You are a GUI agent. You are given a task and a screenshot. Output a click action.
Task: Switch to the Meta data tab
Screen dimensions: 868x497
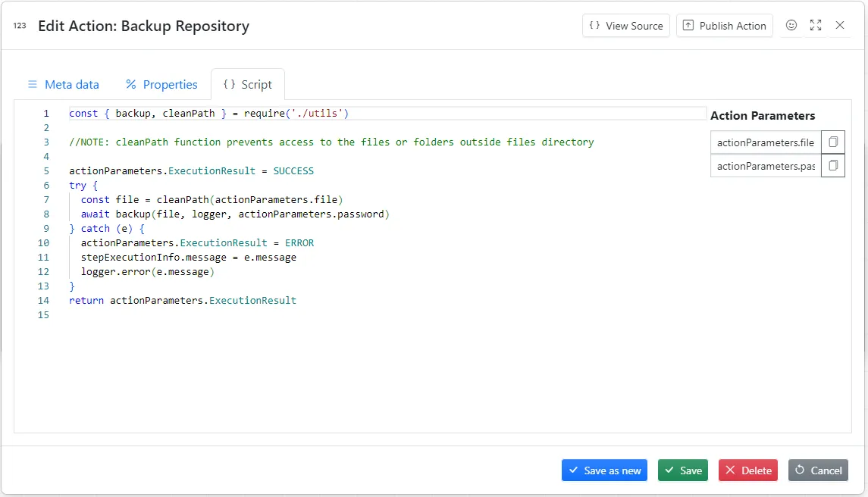pyautogui.click(x=72, y=84)
